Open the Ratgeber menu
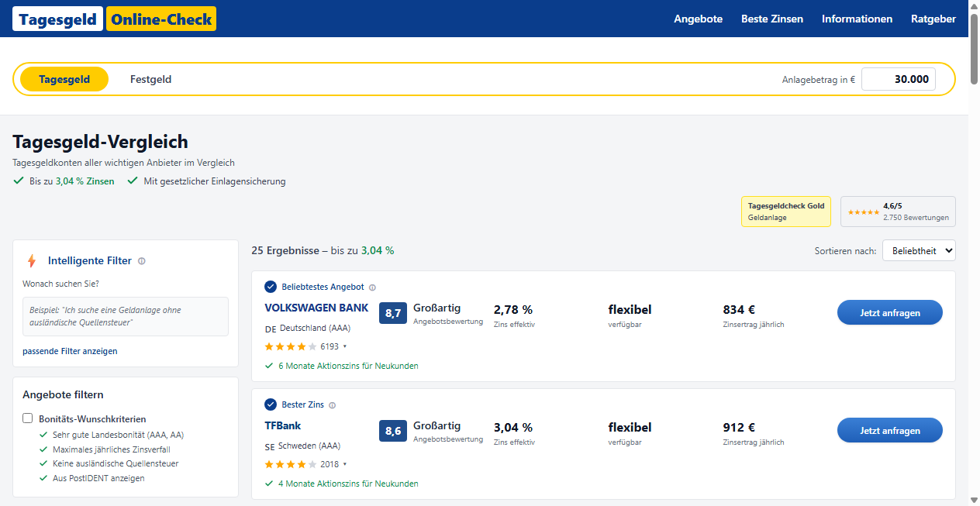This screenshot has height=506, width=980. coord(933,19)
